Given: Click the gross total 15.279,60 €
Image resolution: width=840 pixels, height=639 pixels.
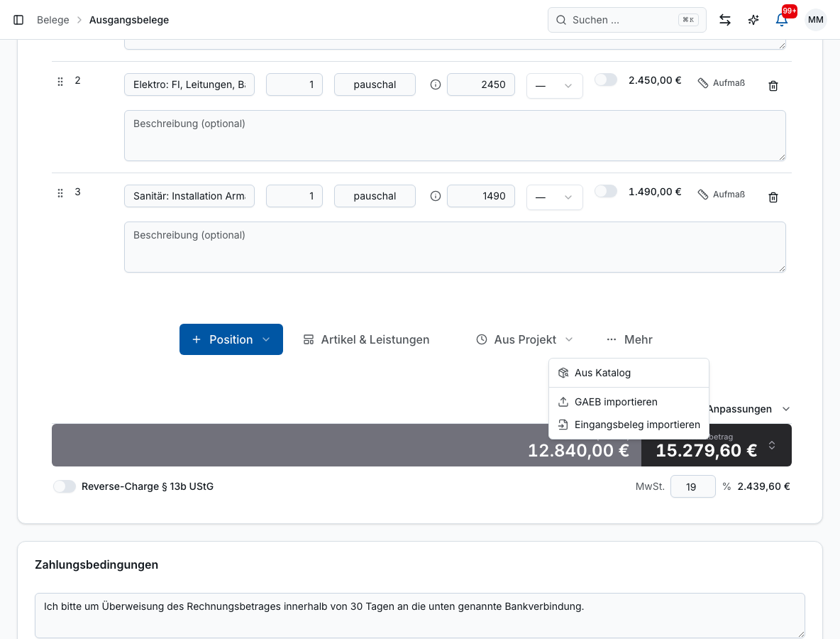Looking at the screenshot, I should click(x=706, y=450).
